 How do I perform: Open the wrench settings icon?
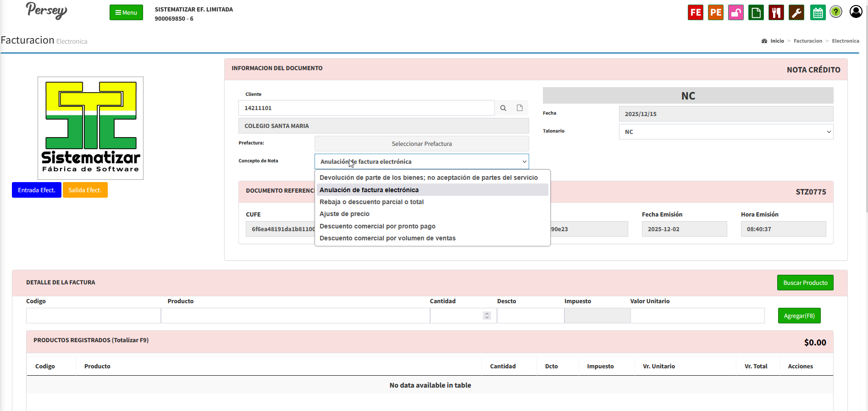[796, 12]
